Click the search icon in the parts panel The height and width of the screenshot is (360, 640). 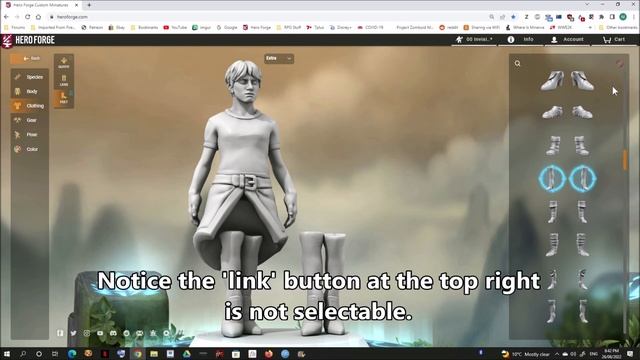pos(518,63)
